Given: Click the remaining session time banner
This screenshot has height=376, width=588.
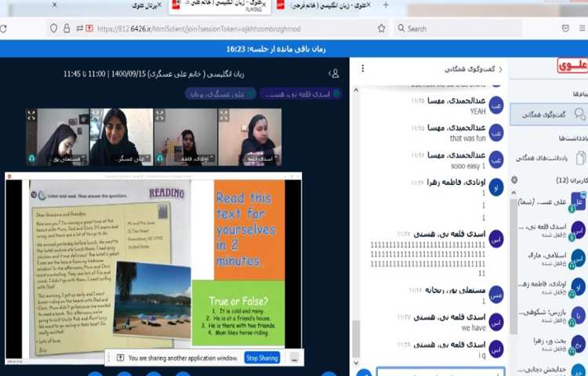Looking at the screenshot, I should pyautogui.click(x=276, y=49).
